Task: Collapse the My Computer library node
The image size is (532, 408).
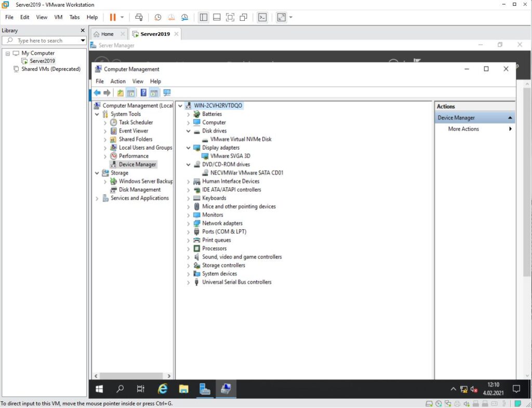Action: click(x=8, y=54)
